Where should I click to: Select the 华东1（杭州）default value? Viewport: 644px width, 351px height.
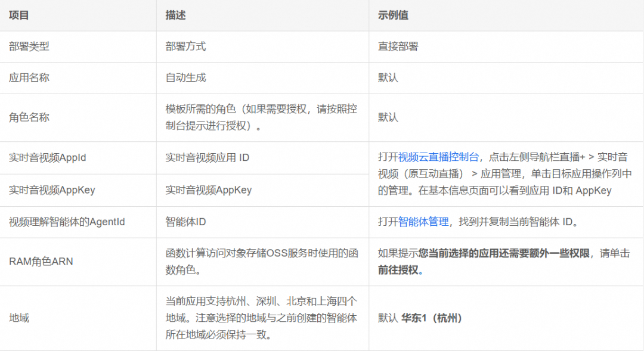point(432,318)
